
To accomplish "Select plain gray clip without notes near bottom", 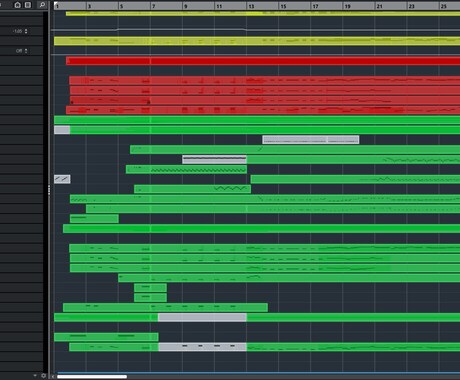I will pyautogui.click(x=202, y=317).
